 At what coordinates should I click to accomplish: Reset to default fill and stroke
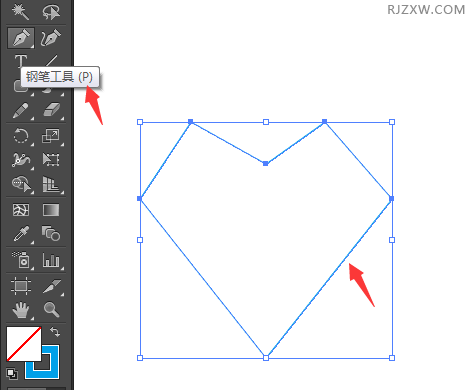pos(12,374)
